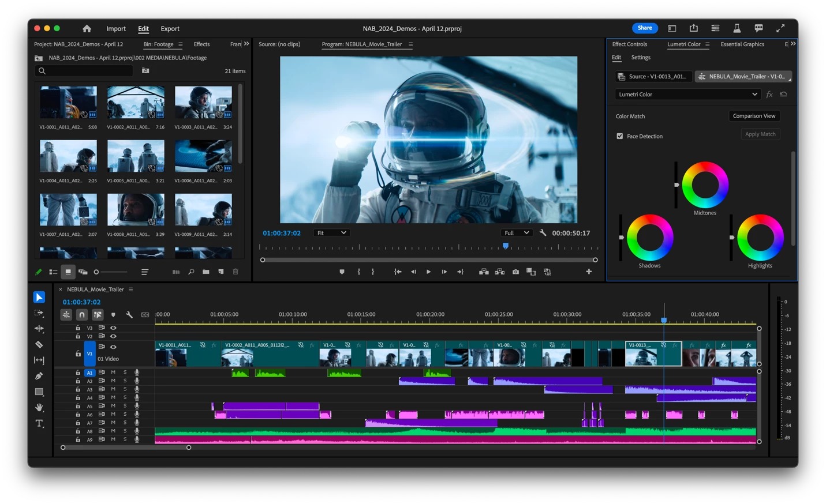Screen dimensions: 826x504
Task: Select the Razor tool
Action: coord(39,344)
